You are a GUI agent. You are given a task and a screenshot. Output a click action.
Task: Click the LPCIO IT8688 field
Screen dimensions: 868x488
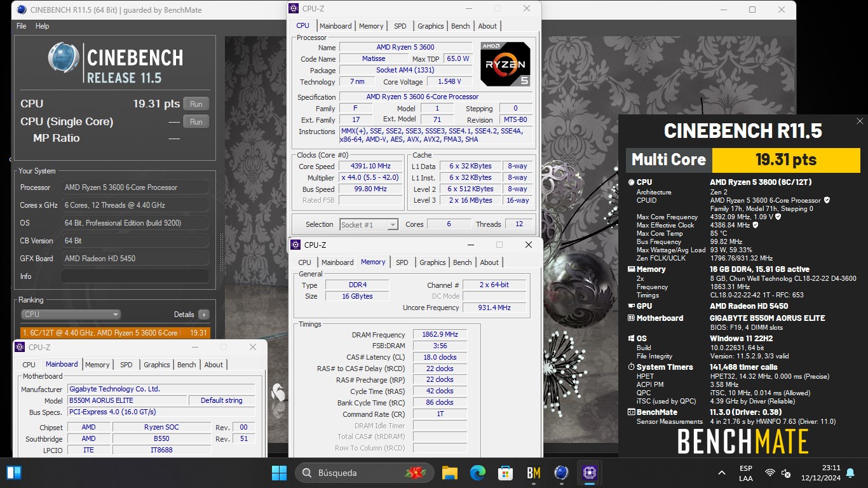pyautogui.click(x=161, y=450)
